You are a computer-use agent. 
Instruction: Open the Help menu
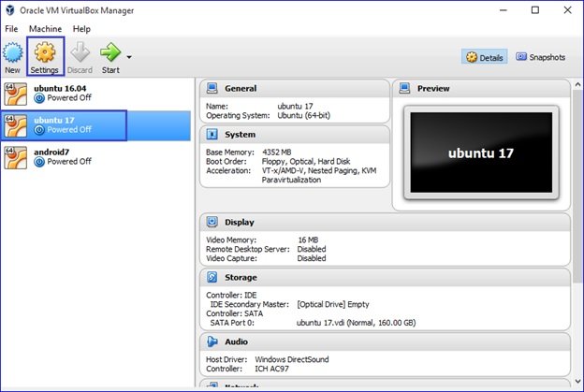(81, 29)
